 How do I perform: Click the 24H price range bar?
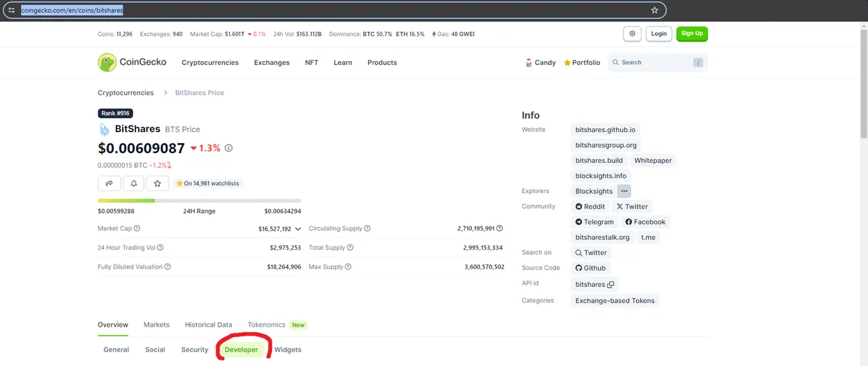tap(199, 201)
